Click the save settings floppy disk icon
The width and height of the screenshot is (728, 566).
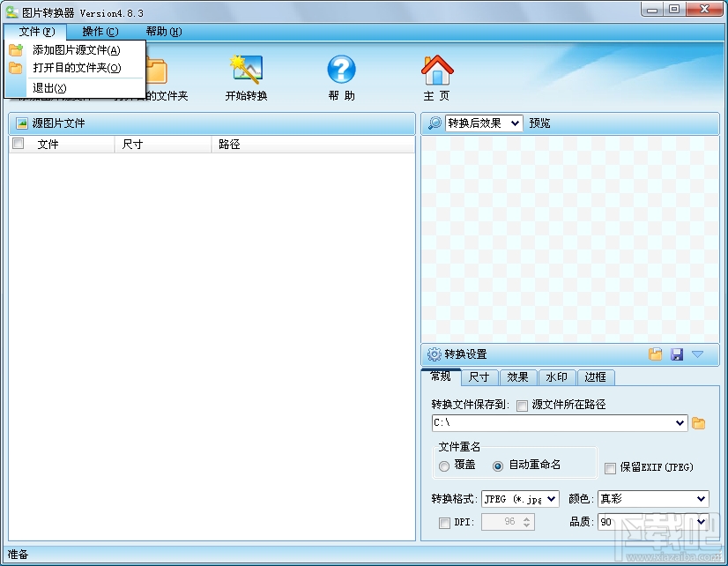[678, 354]
